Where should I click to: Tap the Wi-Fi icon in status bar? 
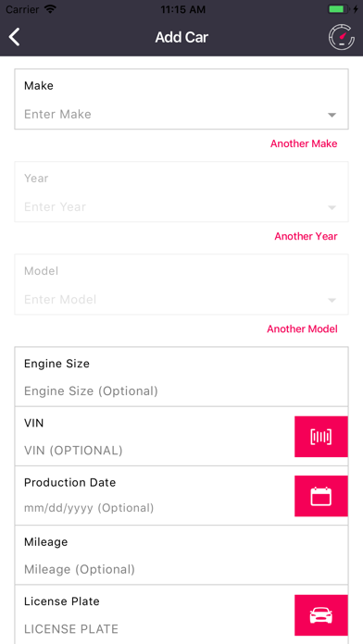coord(51,9)
